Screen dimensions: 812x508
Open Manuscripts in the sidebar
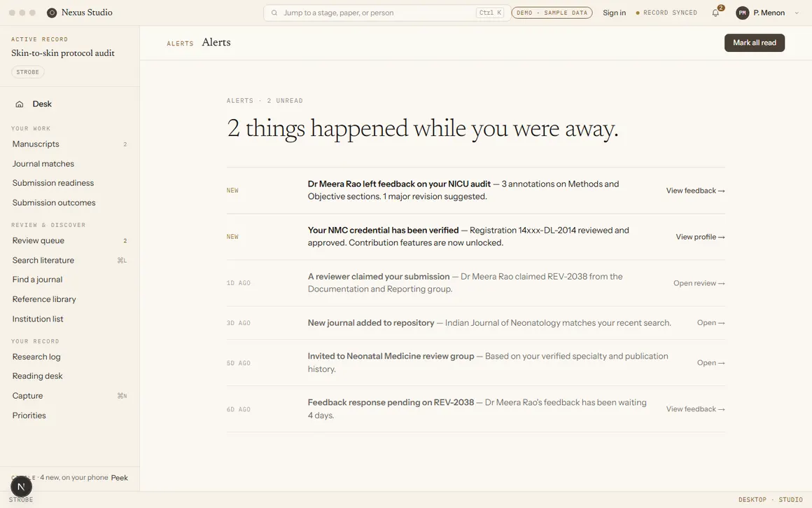pyautogui.click(x=70, y=144)
